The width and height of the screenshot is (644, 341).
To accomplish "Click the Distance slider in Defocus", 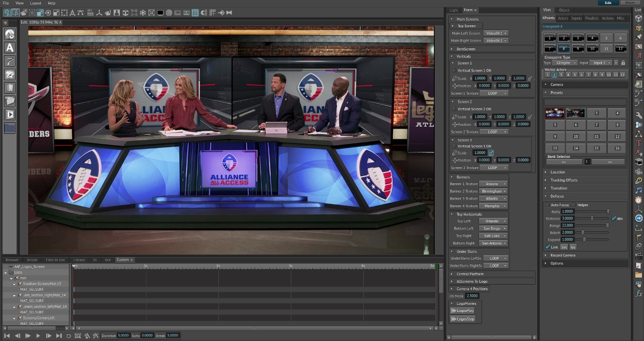I will point(593,218).
